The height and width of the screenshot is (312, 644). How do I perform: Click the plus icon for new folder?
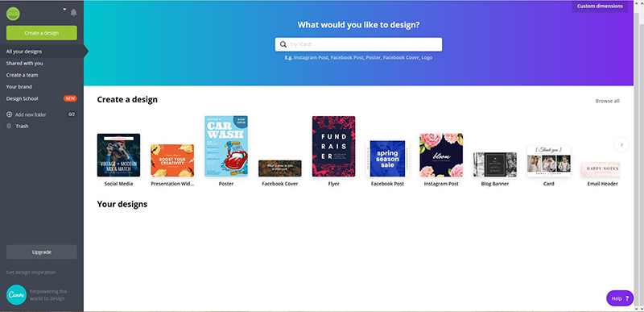[9, 114]
